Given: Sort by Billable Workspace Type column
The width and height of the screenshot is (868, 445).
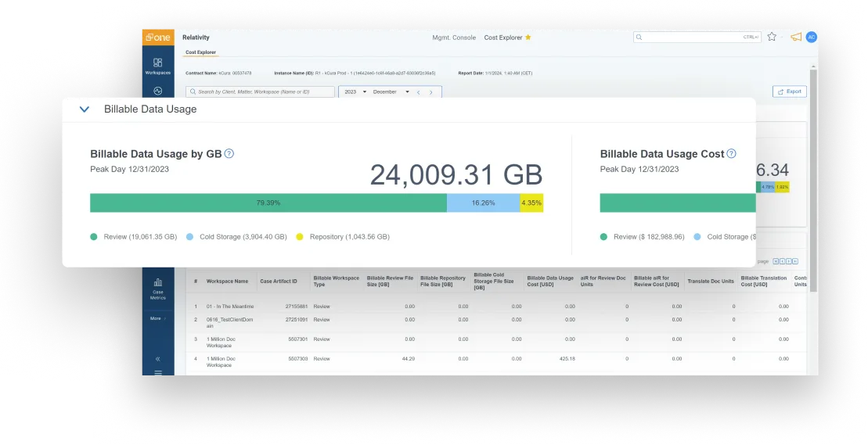Looking at the screenshot, I should 336,282.
